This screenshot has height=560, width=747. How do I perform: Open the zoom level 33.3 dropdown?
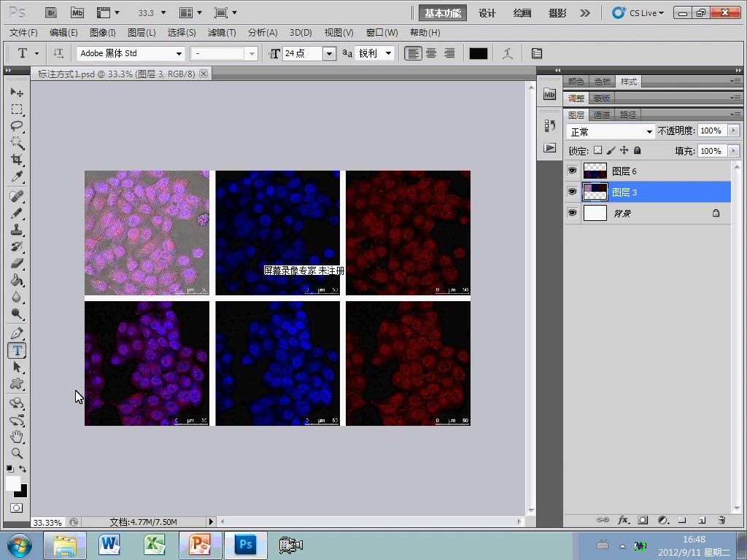(163, 13)
